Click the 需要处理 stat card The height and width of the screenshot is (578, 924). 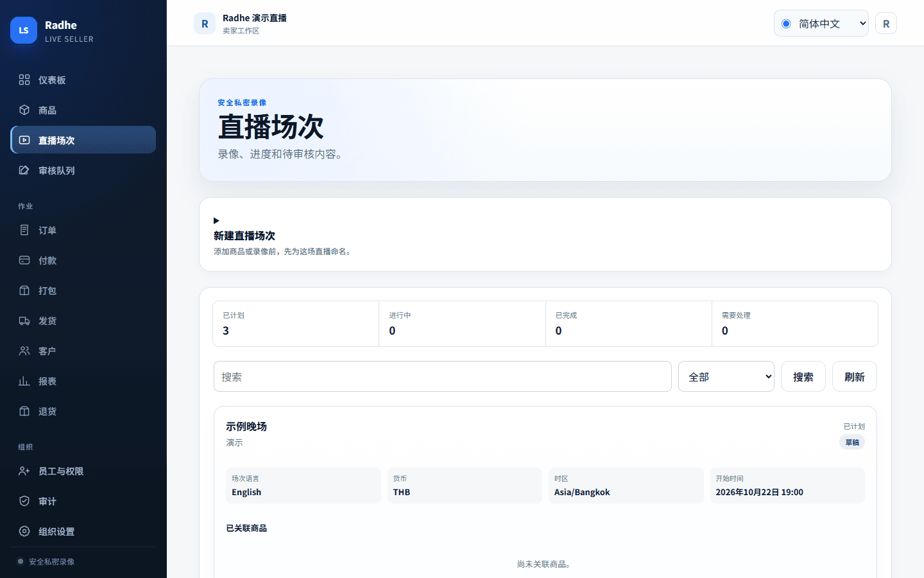tap(795, 324)
